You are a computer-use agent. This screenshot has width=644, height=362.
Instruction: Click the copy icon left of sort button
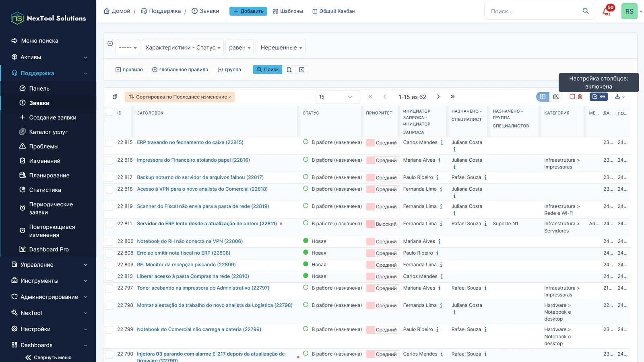pos(115,97)
